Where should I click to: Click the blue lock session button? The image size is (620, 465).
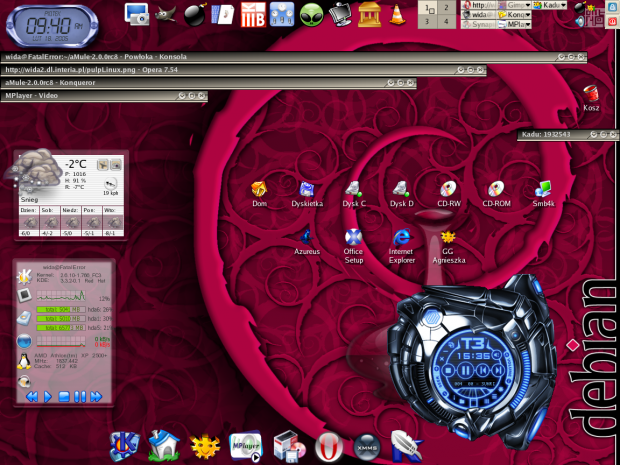coord(612,8)
